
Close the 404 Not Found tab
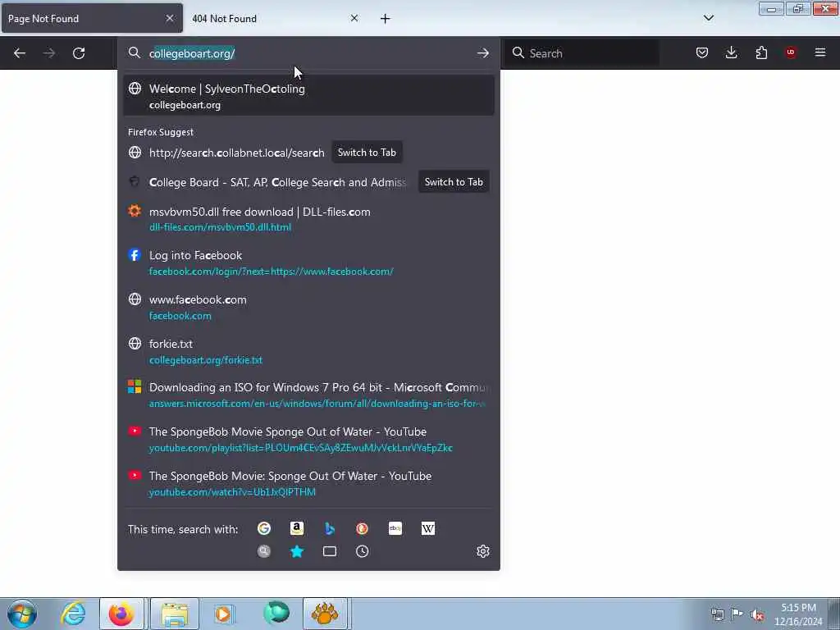click(354, 18)
